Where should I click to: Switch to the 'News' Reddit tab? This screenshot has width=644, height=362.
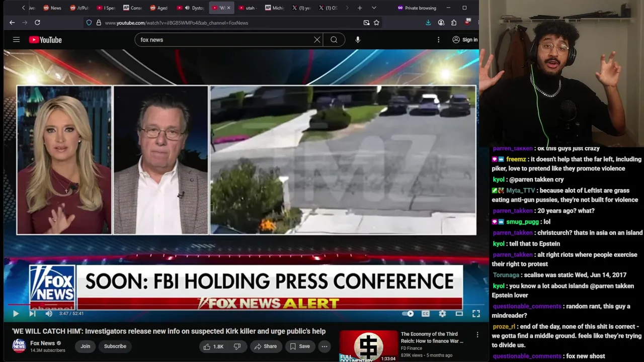(52, 8)
